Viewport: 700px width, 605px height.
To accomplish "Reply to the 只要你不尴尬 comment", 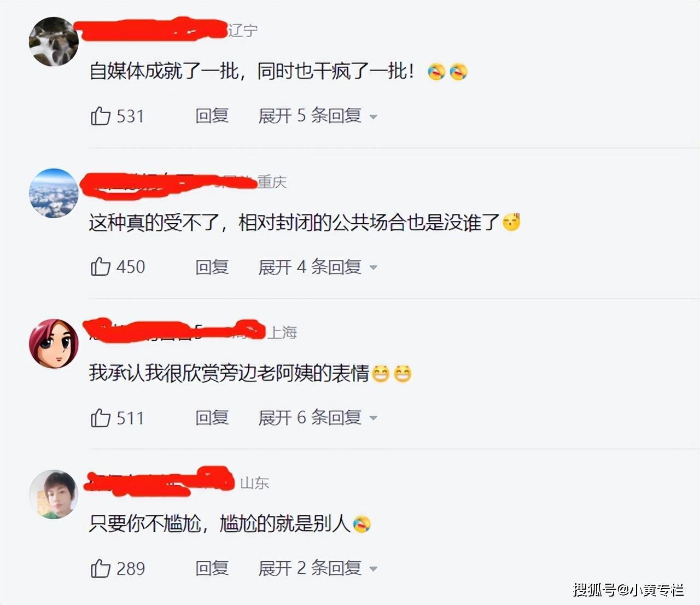I will click(212, 568).
